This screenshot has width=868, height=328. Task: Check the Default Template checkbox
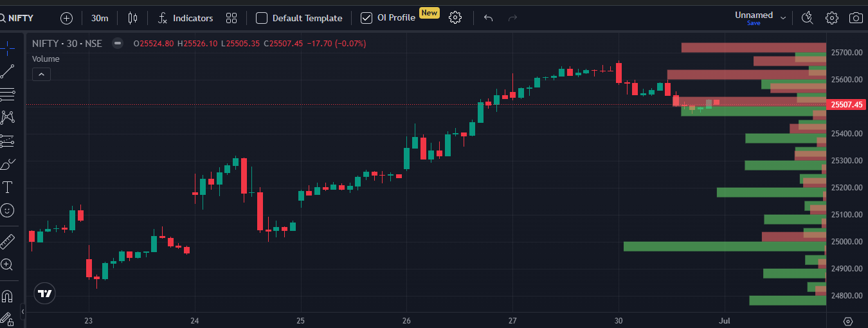coord(262,18)
